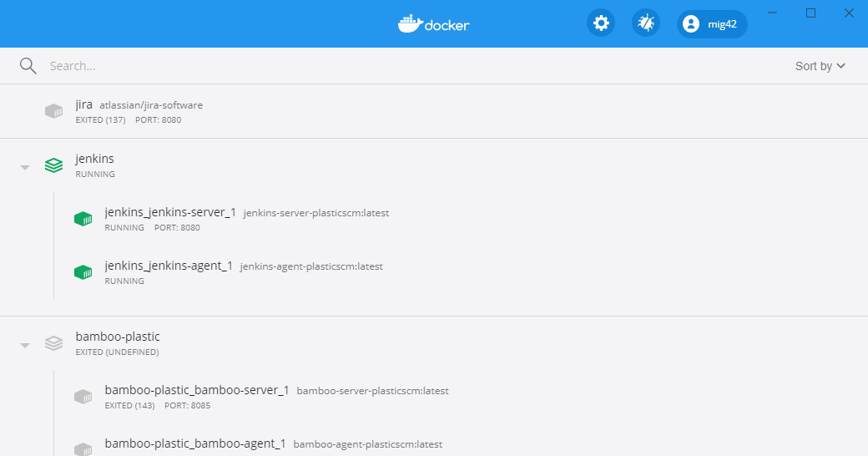Viewport: 868px width, 456px height.
Task: Collapse the jenkins stack
Action: point(25,167)
